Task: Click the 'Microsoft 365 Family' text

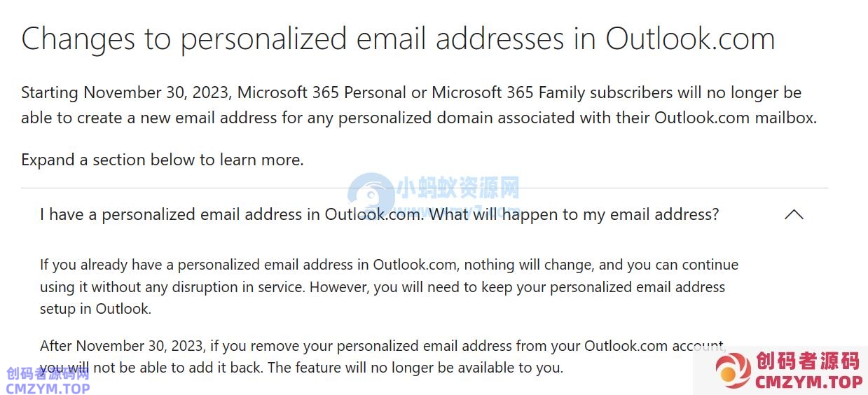Action: pos(509,92)
